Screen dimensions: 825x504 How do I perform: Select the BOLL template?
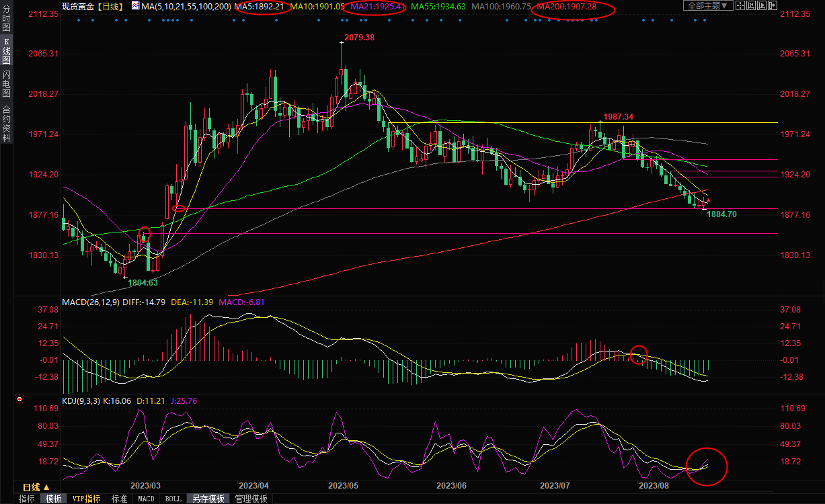(x=173, y=499)
